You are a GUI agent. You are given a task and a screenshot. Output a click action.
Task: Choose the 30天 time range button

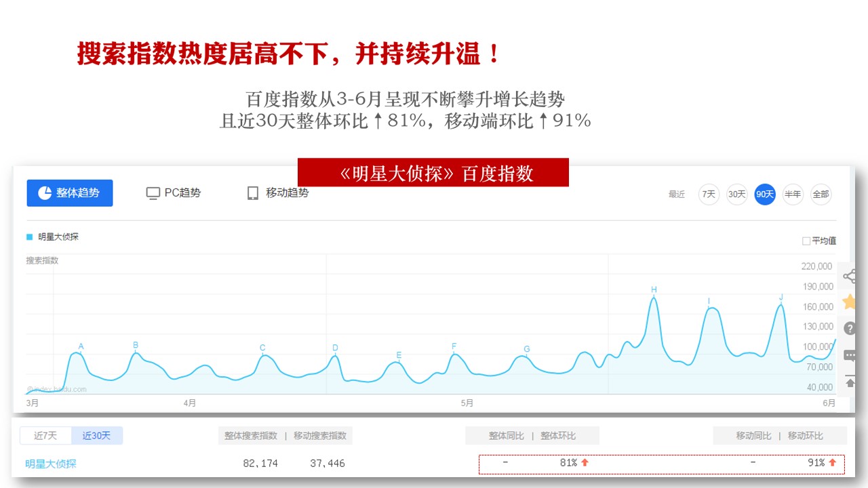[736, 194]
